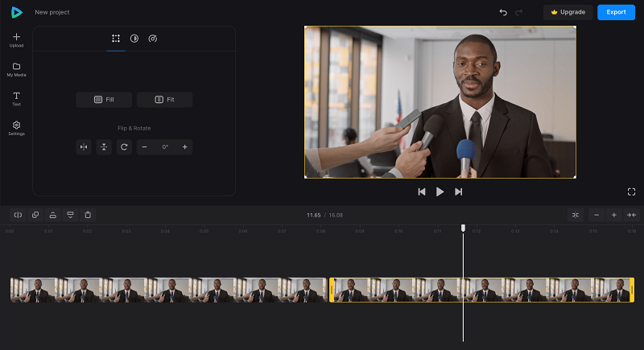The height and width of the screenshot is (350, 644).
Task: Toggle fullscreen preview mode
Action: [632, 191]
